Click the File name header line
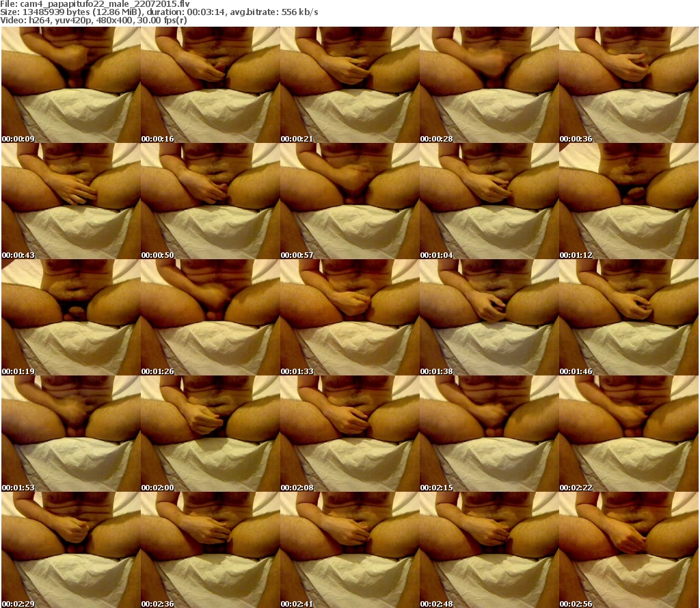Image resolution: width=700 pixels, height=608 pixels. (95, 4)
